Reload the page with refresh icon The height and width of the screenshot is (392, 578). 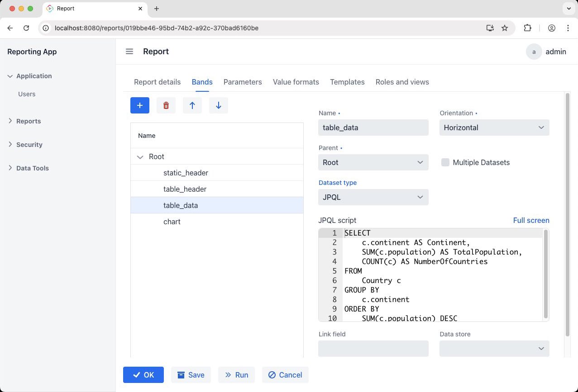tap(26, 28)
